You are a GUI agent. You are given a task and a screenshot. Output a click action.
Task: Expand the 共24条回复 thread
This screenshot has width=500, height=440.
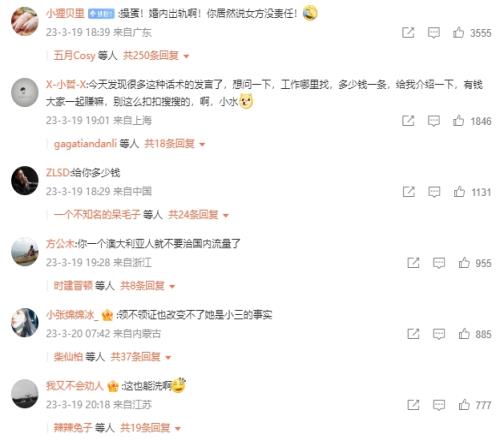[198, 215]
